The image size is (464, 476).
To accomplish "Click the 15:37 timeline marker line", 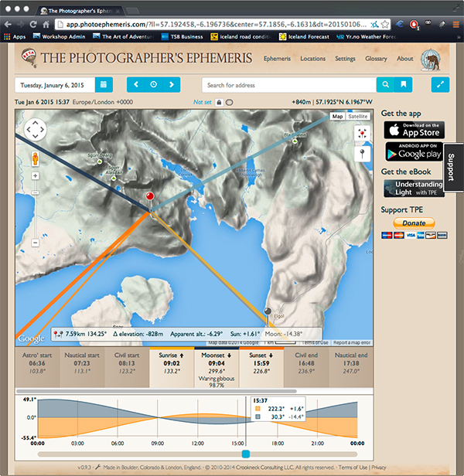I will tap(245, 422).
